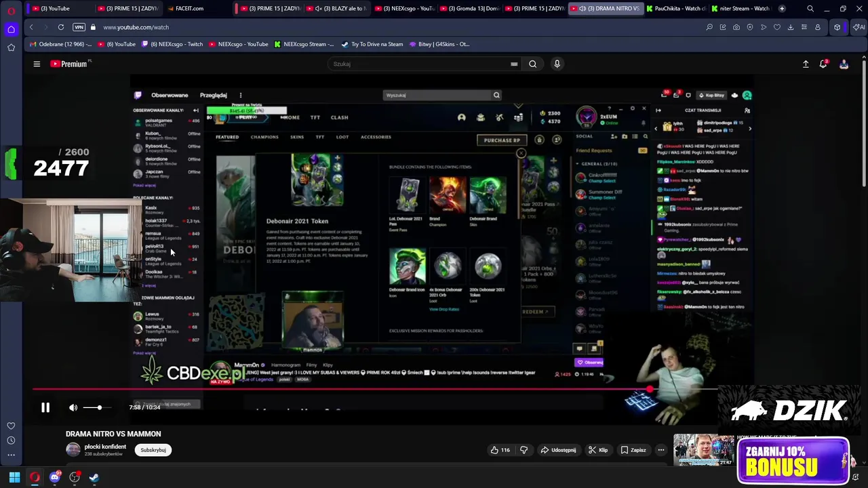Open the three-dots sidebar setup icon

click(x=11, y=455)
